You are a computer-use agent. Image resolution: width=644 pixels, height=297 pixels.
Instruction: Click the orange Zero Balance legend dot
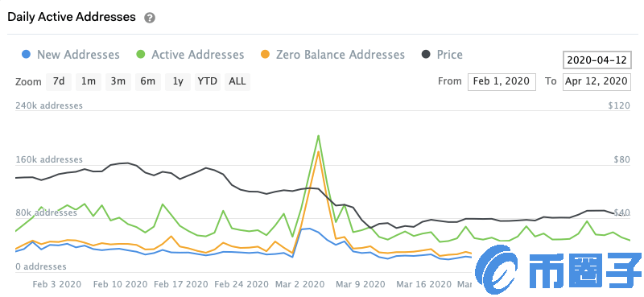point(266,55)
